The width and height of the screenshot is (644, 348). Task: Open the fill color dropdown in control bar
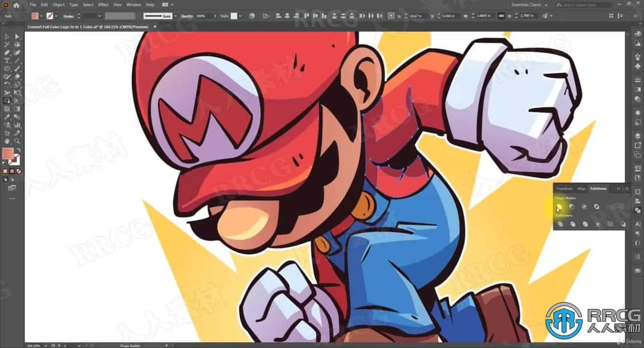pos(42,16)
